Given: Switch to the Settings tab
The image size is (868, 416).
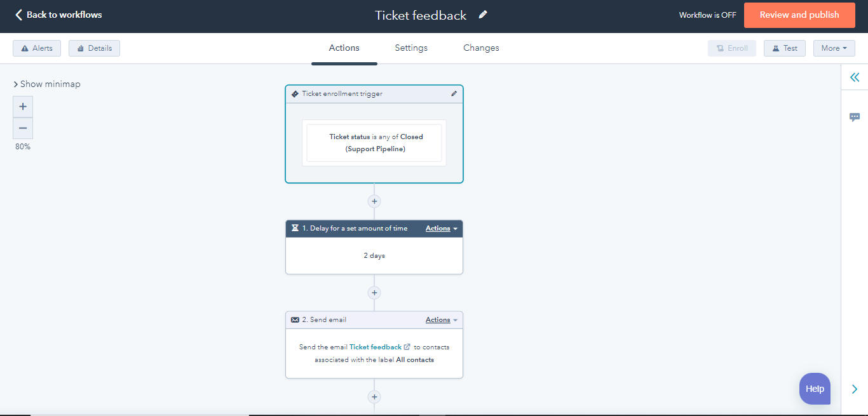Looking at the screenshot, I should point(410,48).
